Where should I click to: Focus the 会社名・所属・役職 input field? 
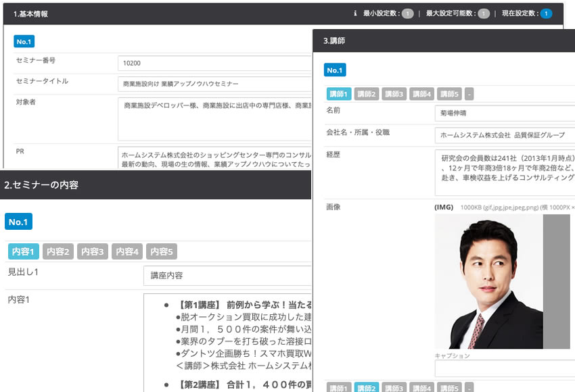pos(505,135)
